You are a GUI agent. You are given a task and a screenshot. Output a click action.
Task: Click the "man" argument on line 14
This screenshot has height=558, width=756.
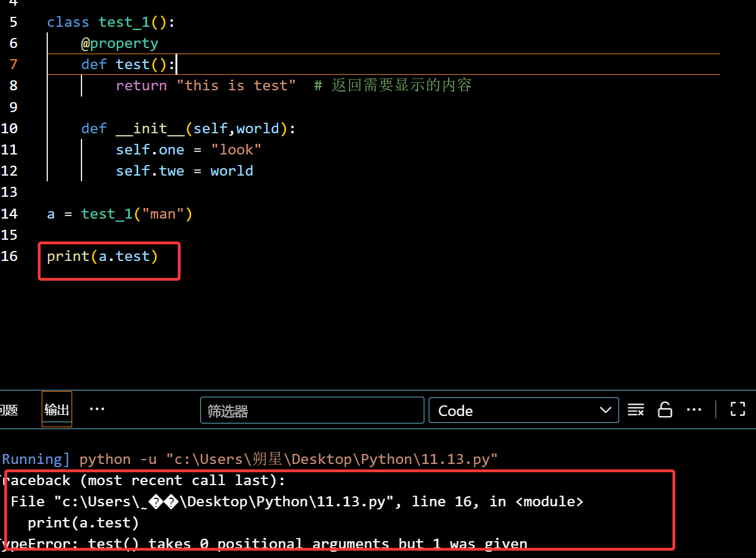pos(163,214)
